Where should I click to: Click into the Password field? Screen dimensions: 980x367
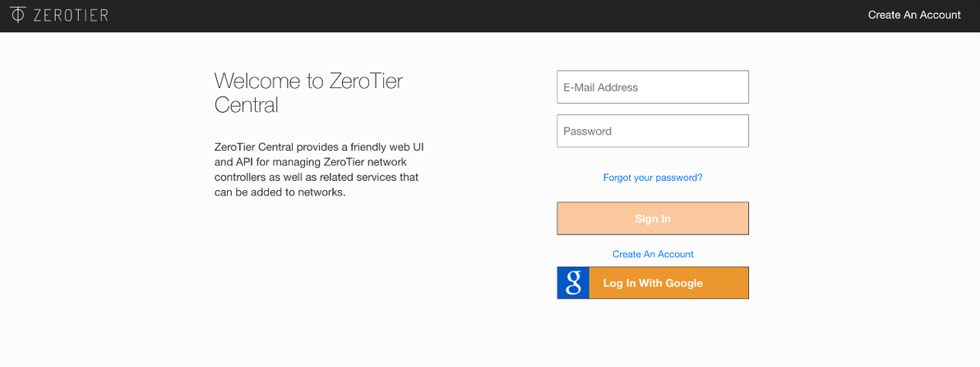[653, 131]
